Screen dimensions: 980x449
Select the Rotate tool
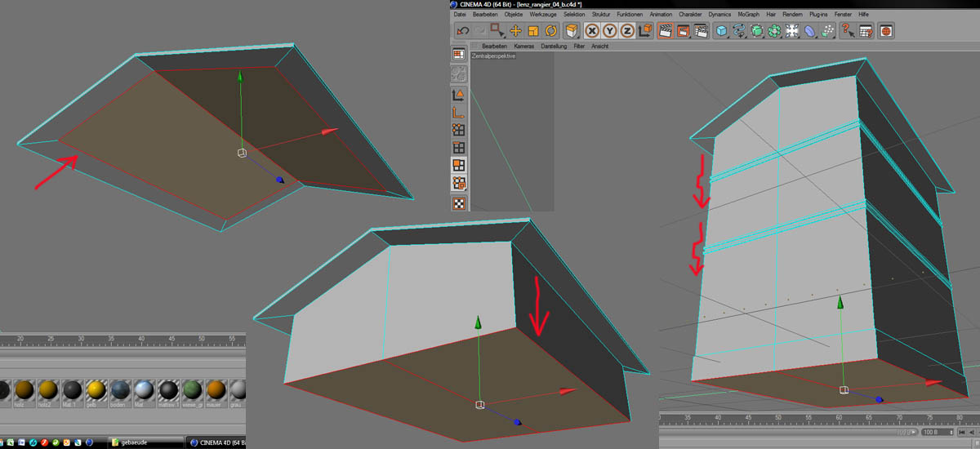point(551,31)
